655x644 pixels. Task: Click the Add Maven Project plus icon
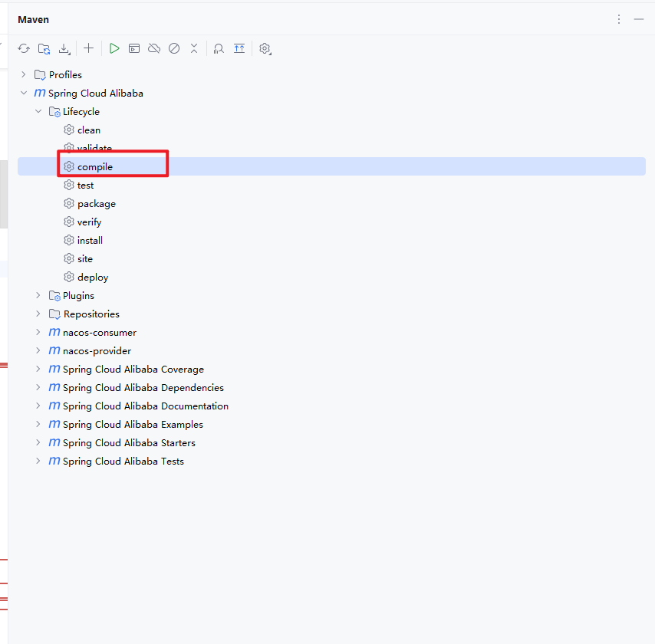click(x=89, y=48)
